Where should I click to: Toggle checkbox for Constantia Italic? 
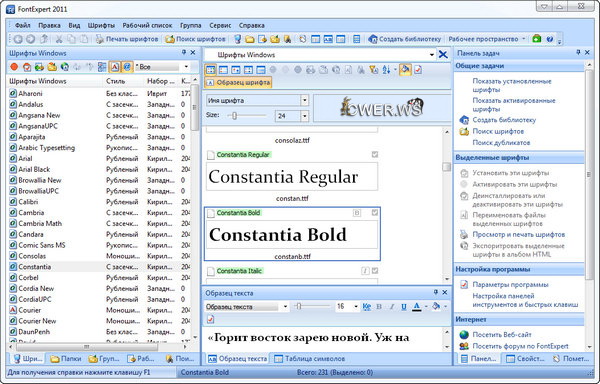pyautogui.click(x=375, y=271)
